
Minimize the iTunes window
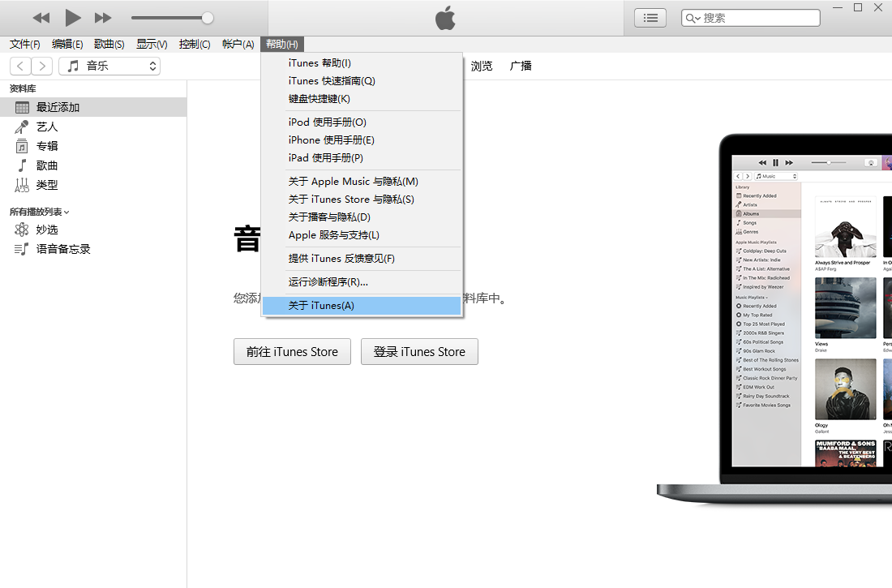838,7
